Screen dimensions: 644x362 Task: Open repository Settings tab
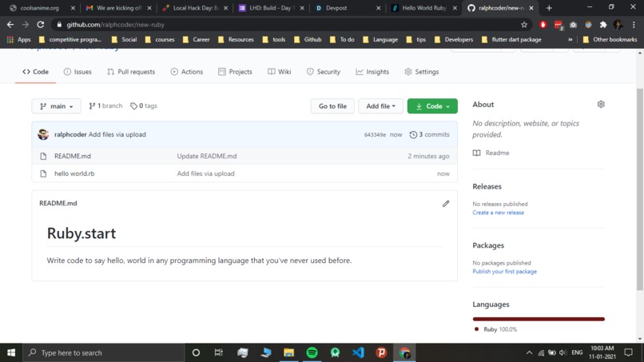pyautogui.click(x=421, y=71)
